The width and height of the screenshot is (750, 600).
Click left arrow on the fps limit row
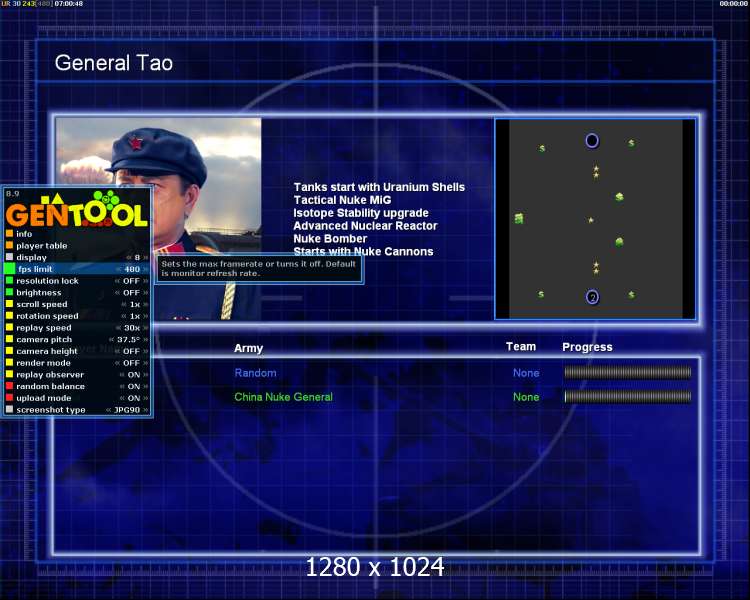118,269
